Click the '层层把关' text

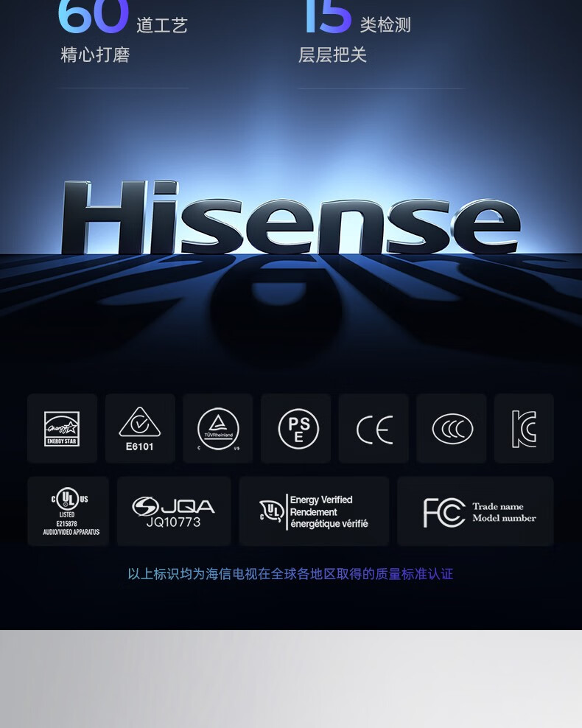[332, 55]
